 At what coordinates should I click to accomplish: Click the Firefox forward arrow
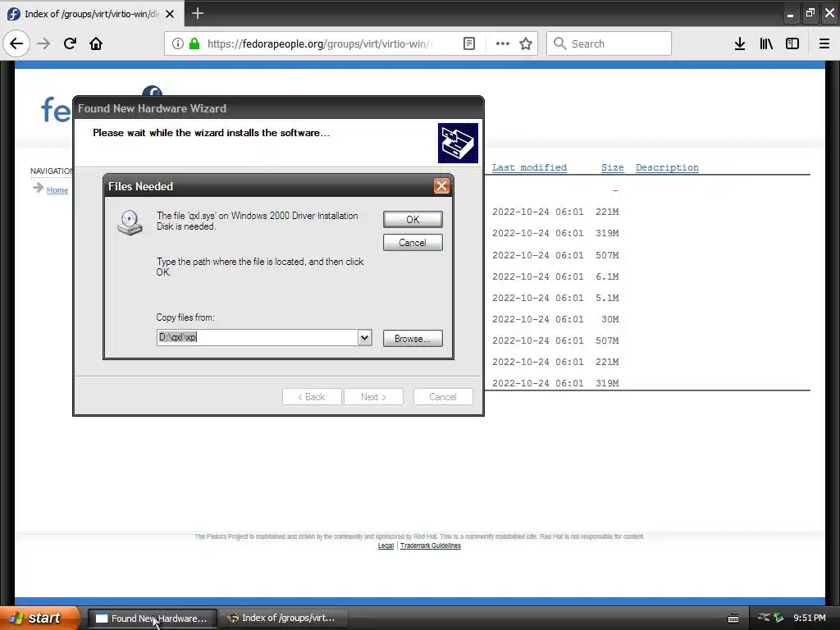point(43,43)
